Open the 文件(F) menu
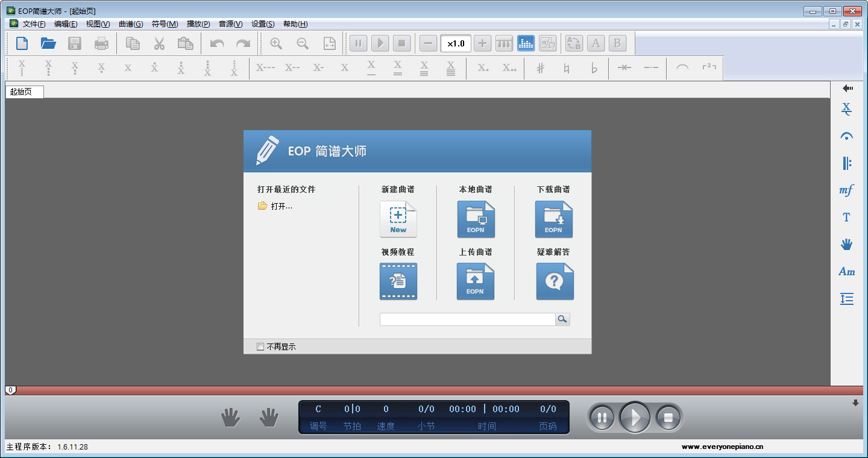 tap(34, 24)
